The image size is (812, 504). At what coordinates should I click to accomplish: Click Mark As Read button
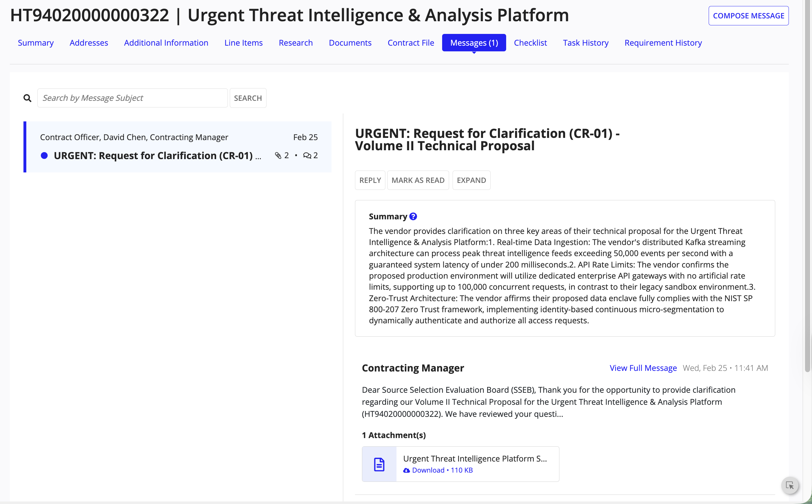(x=418, y=180)
